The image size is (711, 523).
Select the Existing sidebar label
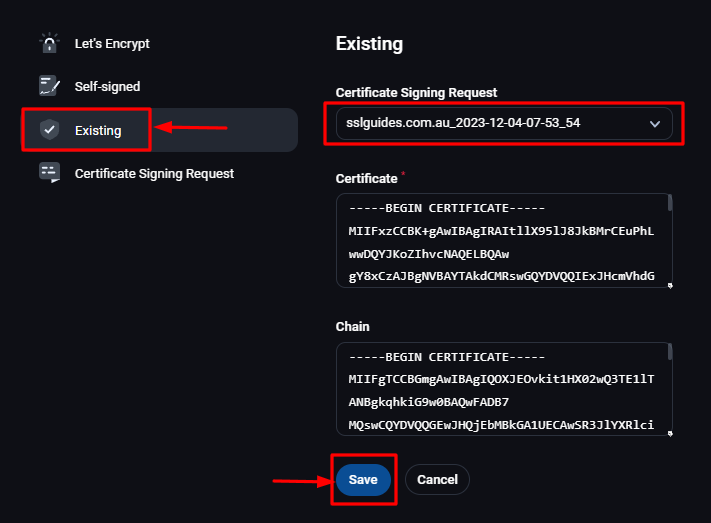point(98,130)
